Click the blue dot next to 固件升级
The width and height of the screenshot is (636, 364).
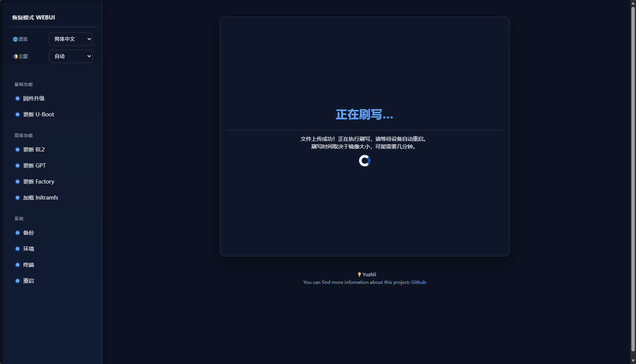18,98
